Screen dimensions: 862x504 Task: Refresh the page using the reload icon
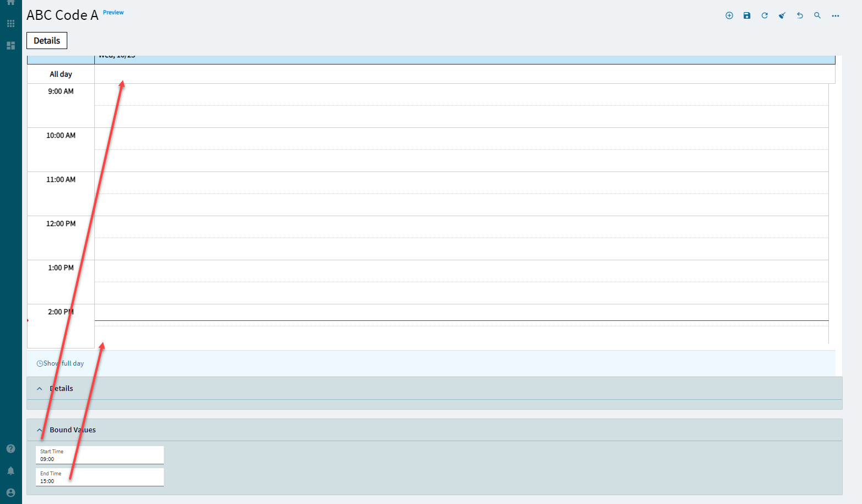coord(764,15)
